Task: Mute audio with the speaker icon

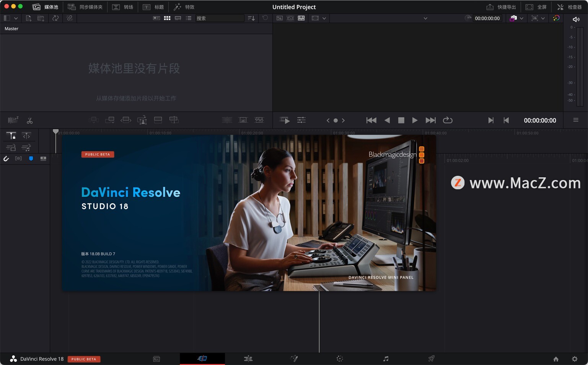Action: pyautogui.click(x=576, y=19)
